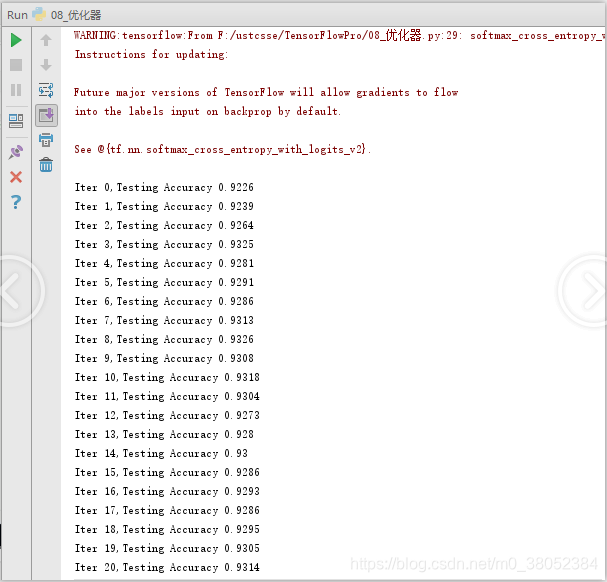Select the 'Future major versions of TensorFlow' line
Screen dimensions: 607x582
(266, 93)
